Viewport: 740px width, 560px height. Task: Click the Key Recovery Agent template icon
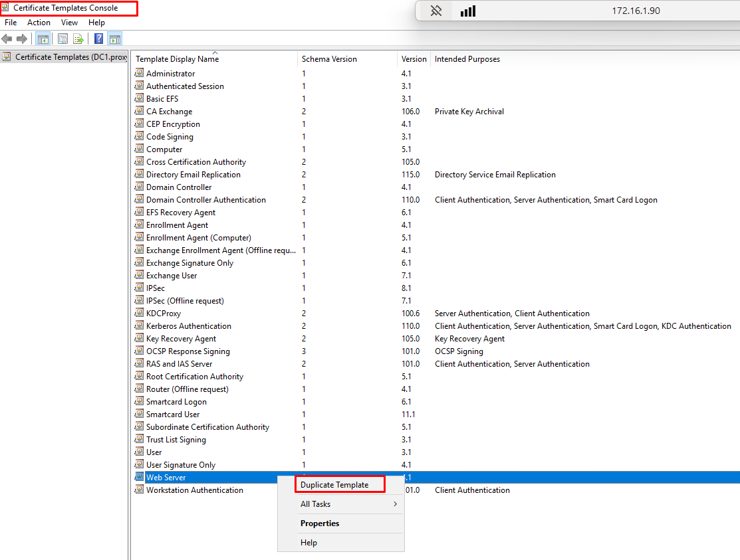click(x=139, y=338)
